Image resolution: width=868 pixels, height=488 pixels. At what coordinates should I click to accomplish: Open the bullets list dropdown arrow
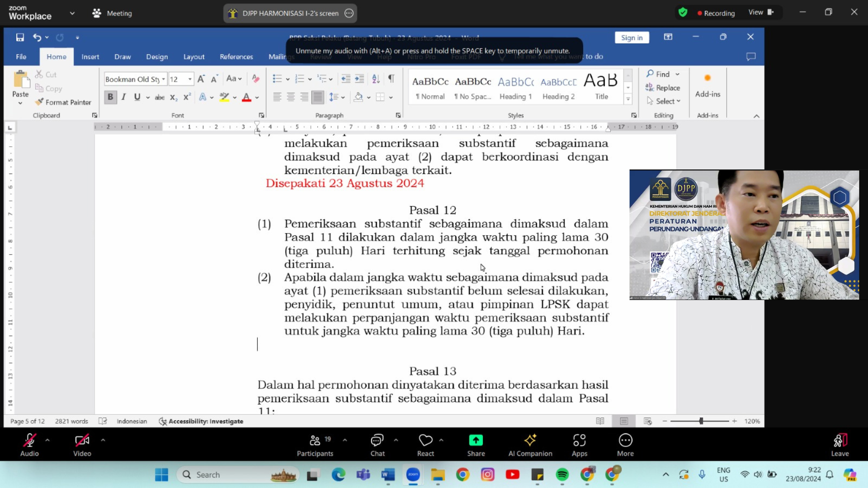click(x=288, y=79)
